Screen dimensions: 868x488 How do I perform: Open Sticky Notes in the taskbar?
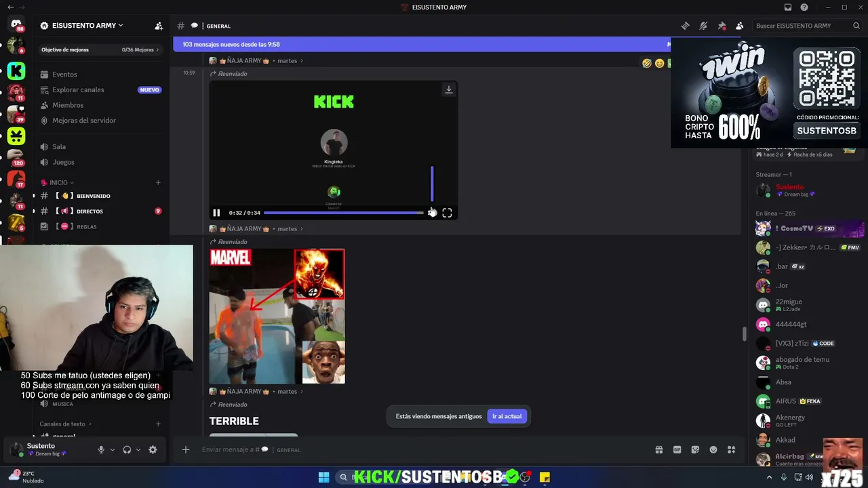click(545, 477)
